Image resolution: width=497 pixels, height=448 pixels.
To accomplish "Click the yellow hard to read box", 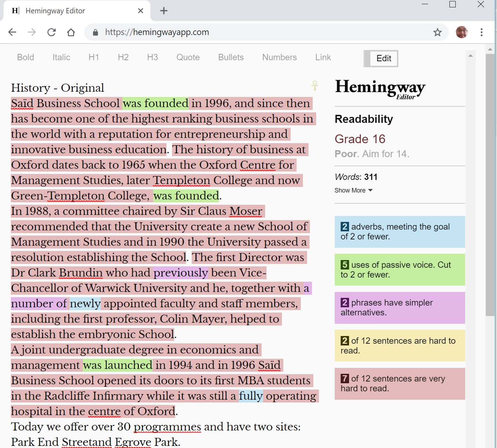I will point(400,345).
